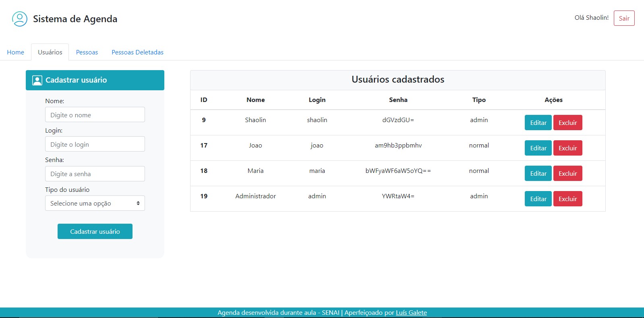Focus the Senha input field

click(95, 174)
